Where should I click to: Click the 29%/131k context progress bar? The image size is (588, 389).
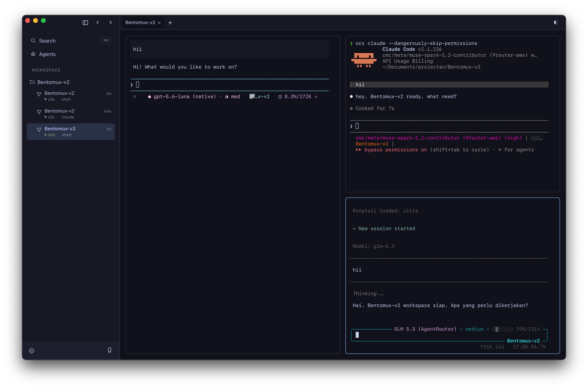click(516, 329)
